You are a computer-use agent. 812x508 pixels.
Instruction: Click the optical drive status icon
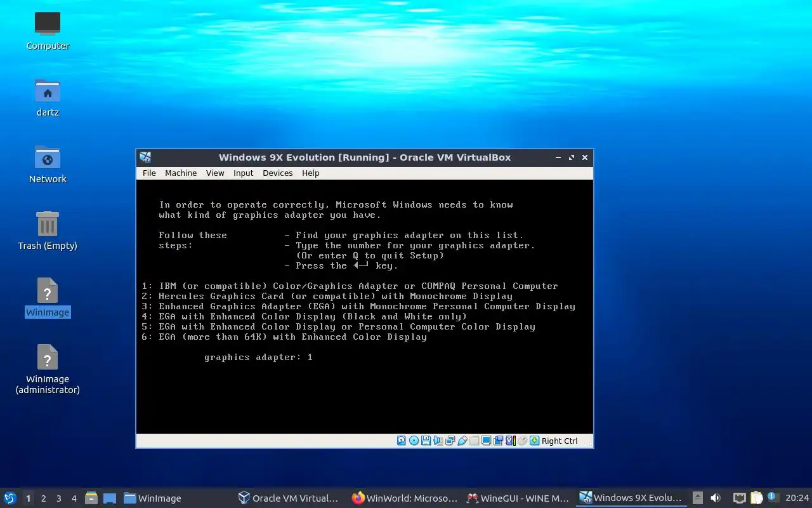414,441
